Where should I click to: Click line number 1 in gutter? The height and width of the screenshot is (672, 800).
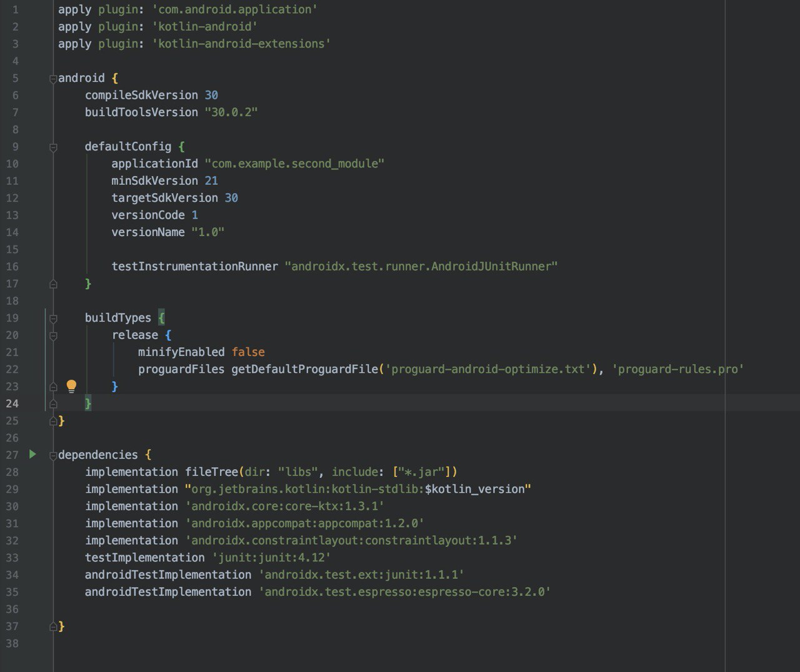(x=16, y=10)
